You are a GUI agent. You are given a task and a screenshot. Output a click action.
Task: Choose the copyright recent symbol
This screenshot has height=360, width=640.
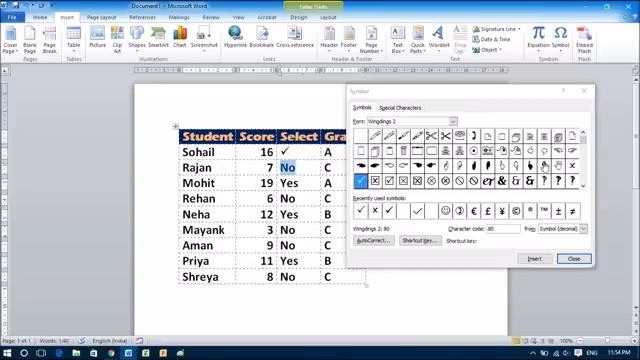coord(516,211)
